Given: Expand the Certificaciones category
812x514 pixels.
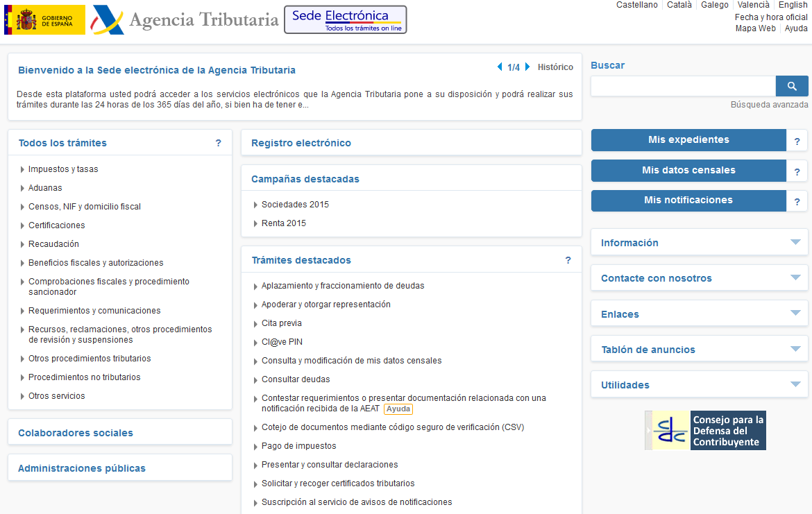Looking at the screenshot, I should pyautogui.click(x=56, y=225).
